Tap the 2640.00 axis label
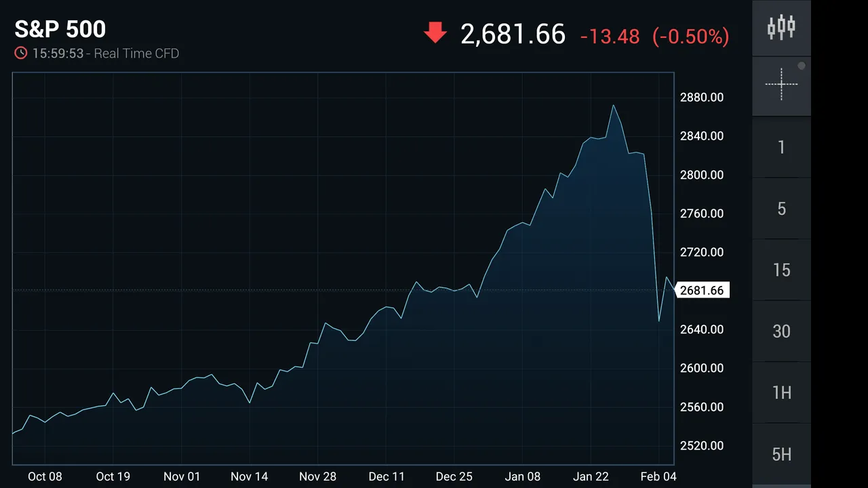868x488 pixels. [702, 329]
